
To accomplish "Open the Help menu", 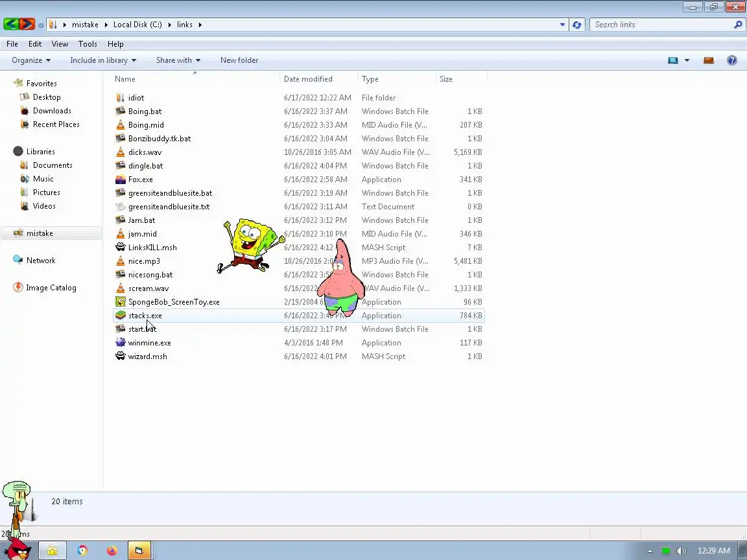I will click(x=115, y=44).
